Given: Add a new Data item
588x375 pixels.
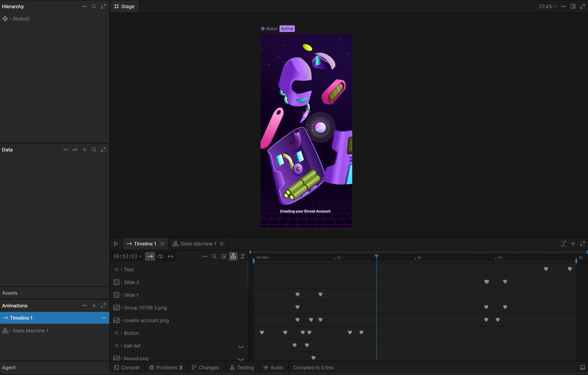Looking at the screenshot, I should point(85,150).
